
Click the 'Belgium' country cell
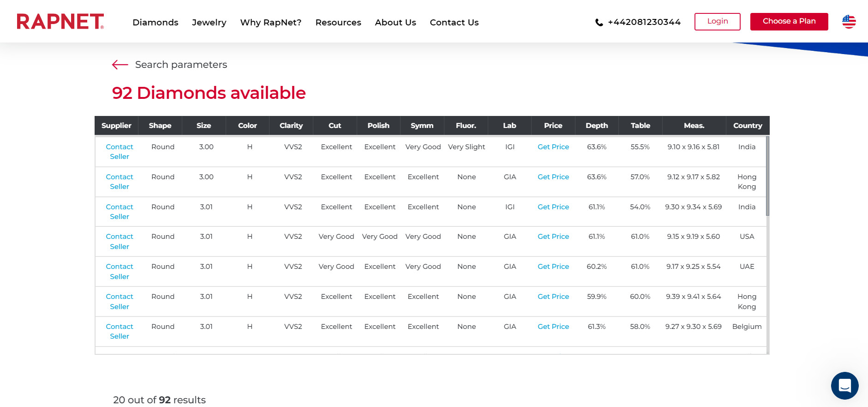(747, 327)
